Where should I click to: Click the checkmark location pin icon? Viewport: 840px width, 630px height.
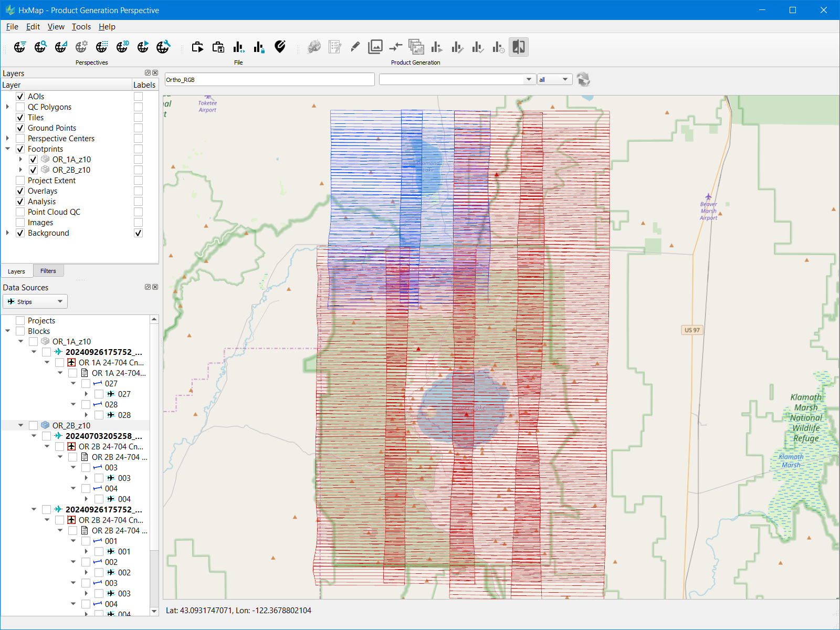[x=280, y=47]
